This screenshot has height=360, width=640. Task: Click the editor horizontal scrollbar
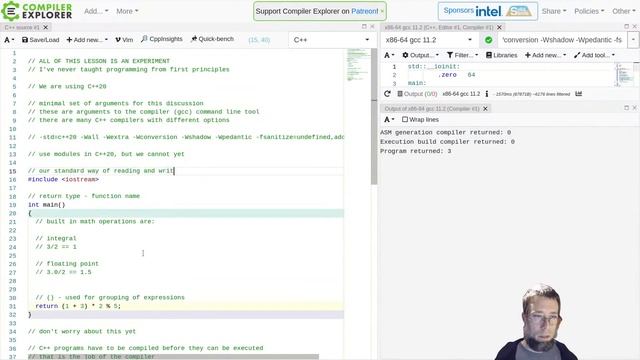173,357
